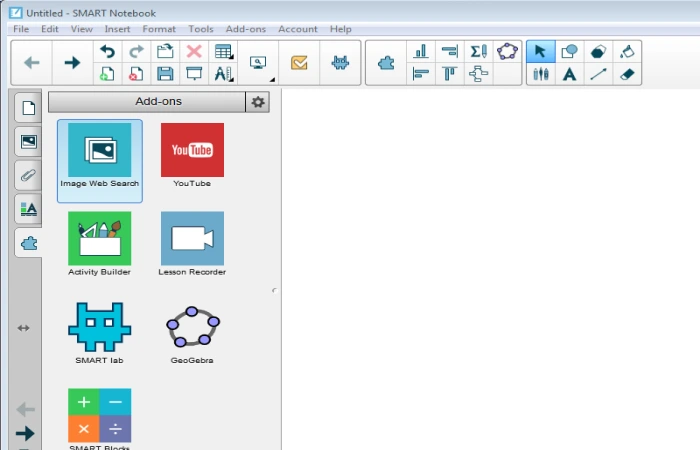
Task: Open the SMART lab add-on
Action: 99,329
